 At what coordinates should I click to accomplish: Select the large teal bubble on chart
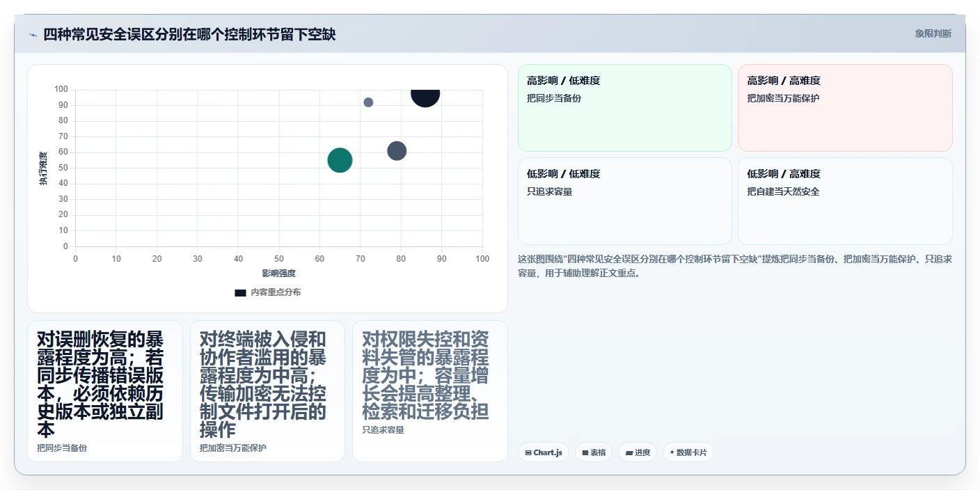340,160
